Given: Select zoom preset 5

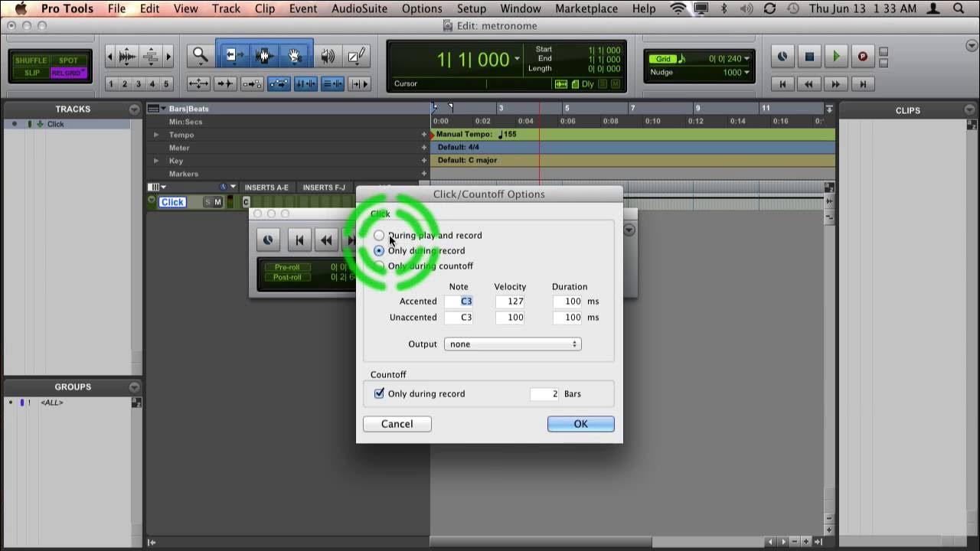Looking at the screenshot, I should pos(166,84).
